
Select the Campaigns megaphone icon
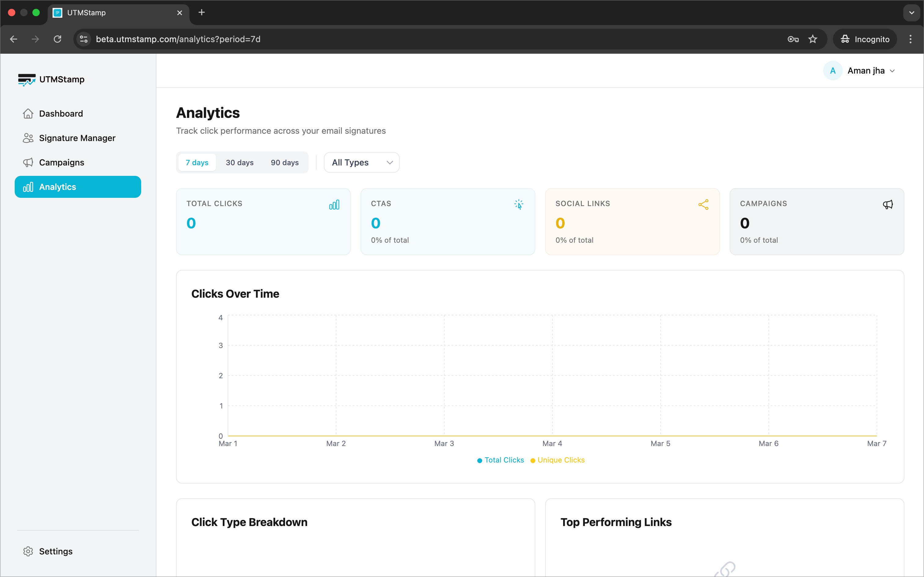28,162
